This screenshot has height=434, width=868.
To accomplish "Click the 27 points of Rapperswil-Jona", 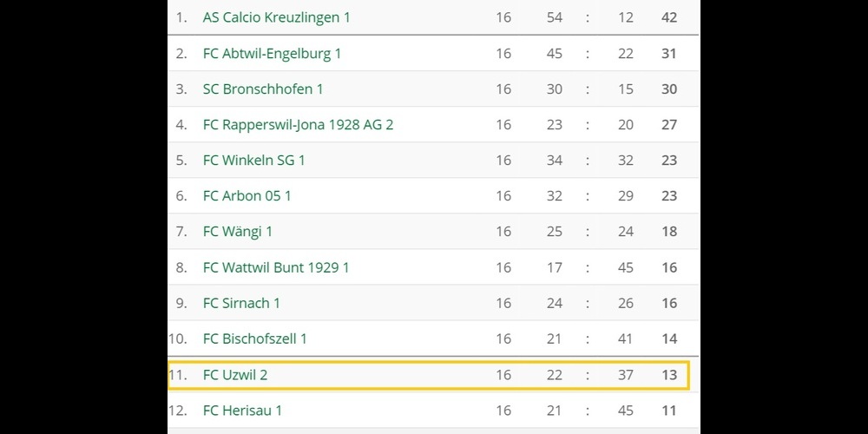I will pyautogui.click(x=668, y=125).
